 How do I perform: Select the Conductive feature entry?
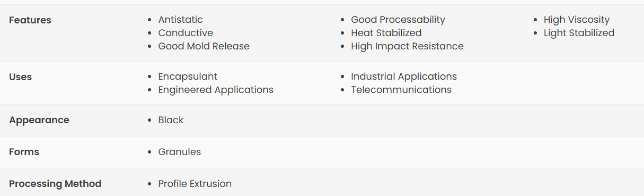(x=186, y=33)
